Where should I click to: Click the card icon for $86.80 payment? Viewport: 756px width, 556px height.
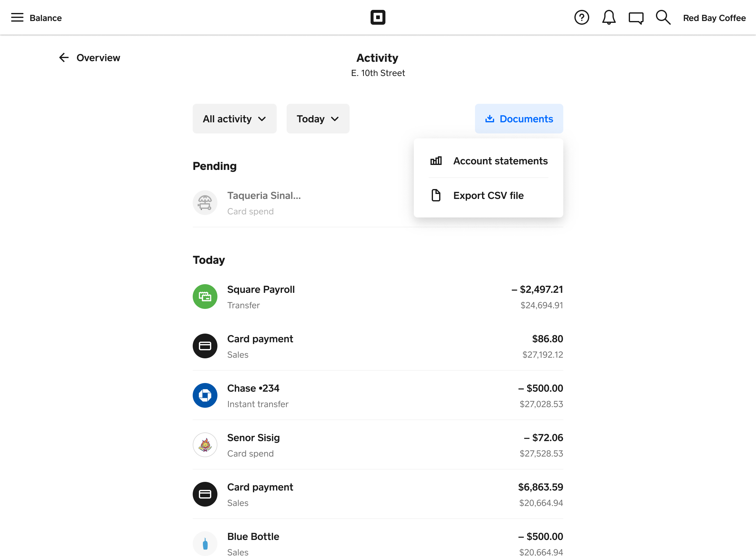click(x=205, y=346)
